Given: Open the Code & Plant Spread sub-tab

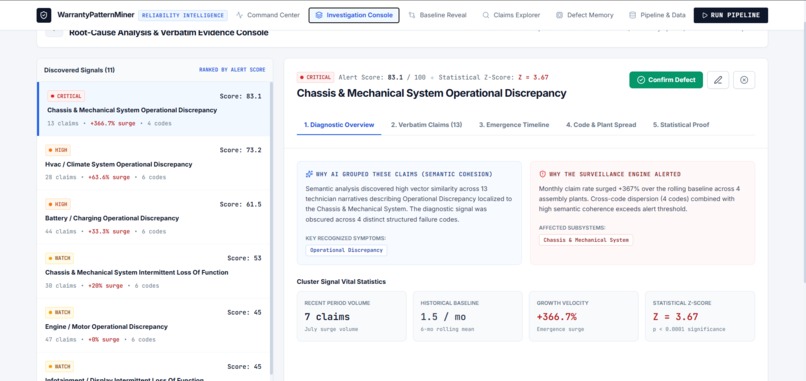Looking at the screenshot, I should point(601,124).
